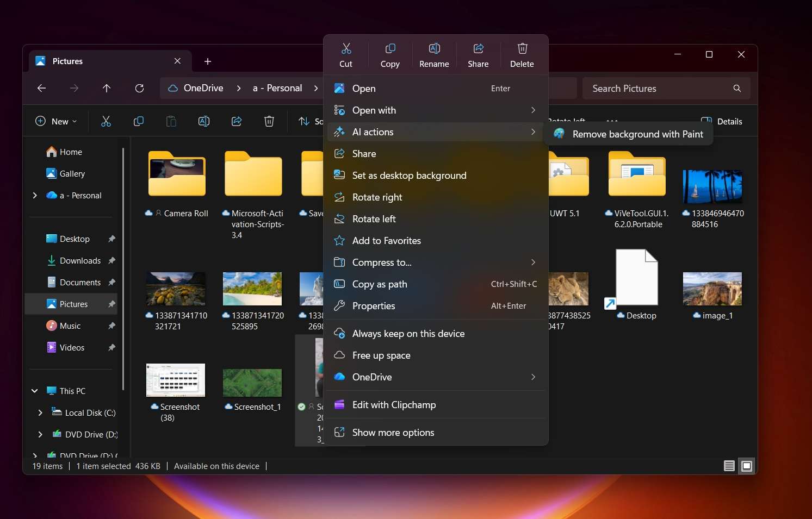Click the back navigation button

(41, 88)
